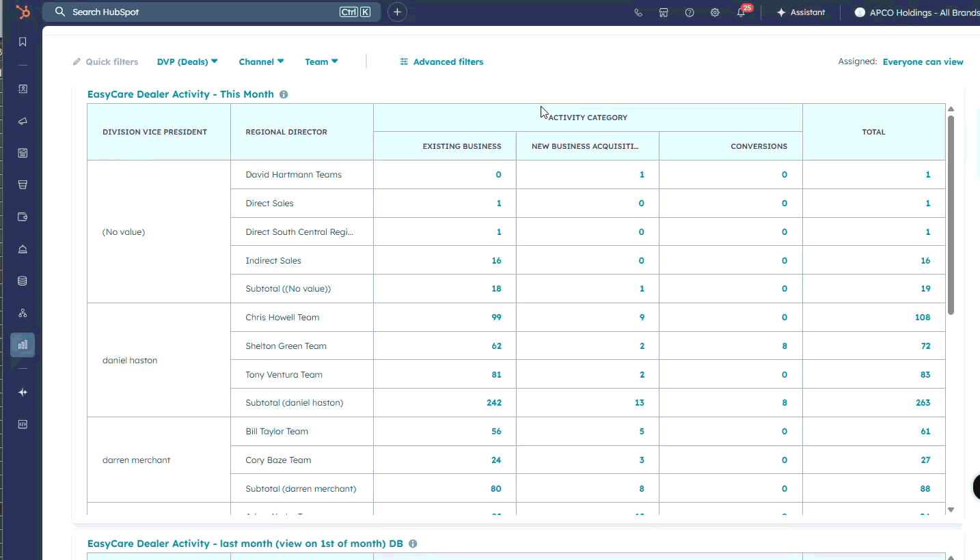980x560 pixels.
Task: Expand the DVP (Deals) filter dropdown
Action: click(187, 61)
